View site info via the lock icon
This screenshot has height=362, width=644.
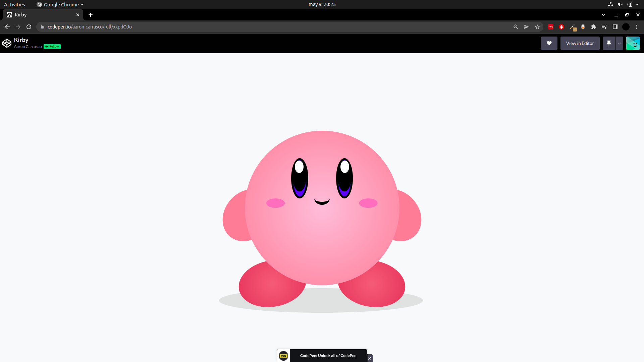point(42,27)
